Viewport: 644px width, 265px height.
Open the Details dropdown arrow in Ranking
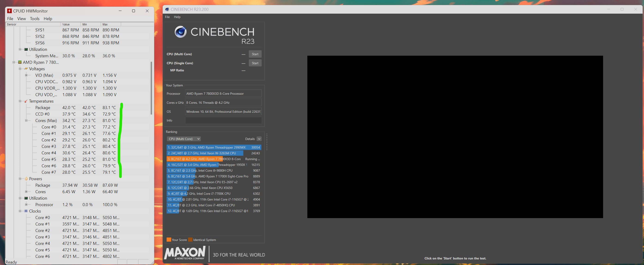[x=259, y=139]
